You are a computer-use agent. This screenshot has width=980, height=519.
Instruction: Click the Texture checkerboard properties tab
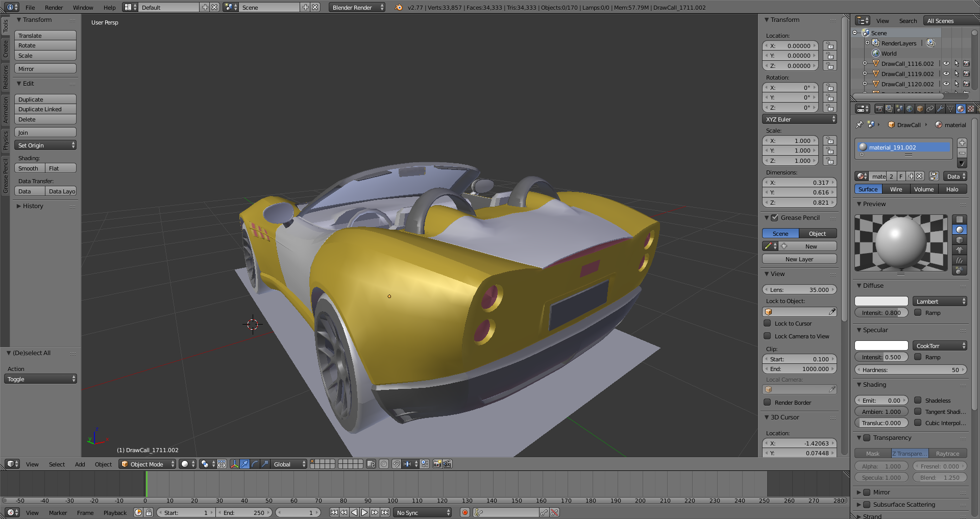click(971, 109)
